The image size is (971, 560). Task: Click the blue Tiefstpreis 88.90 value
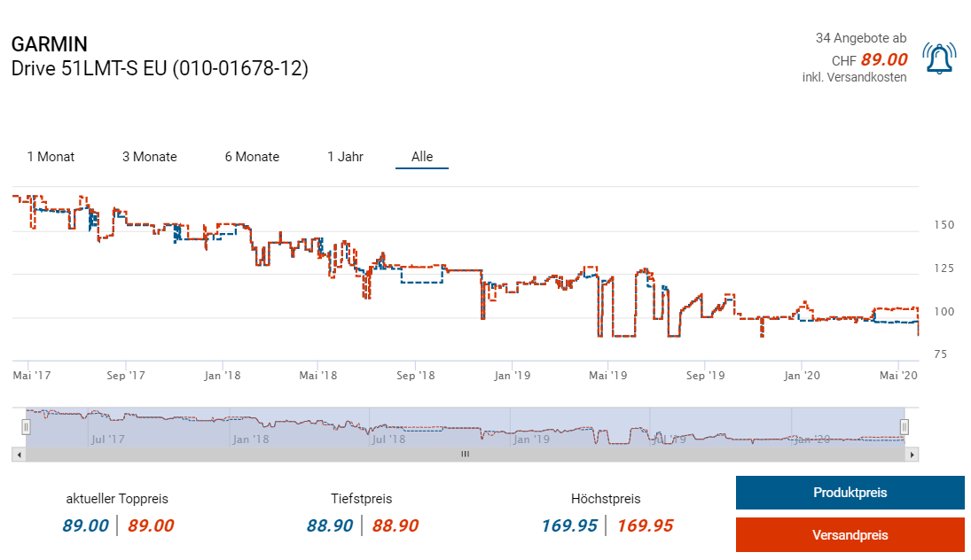(330, 525)
